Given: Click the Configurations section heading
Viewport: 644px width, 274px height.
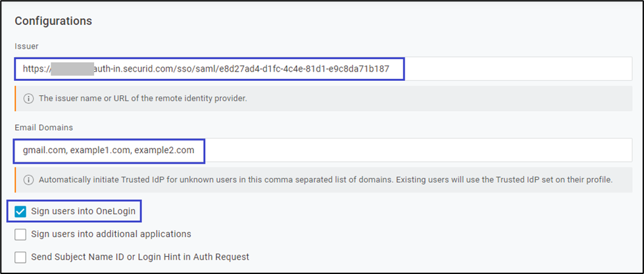Looking at the screenshot, I should (x=53, y=21).
